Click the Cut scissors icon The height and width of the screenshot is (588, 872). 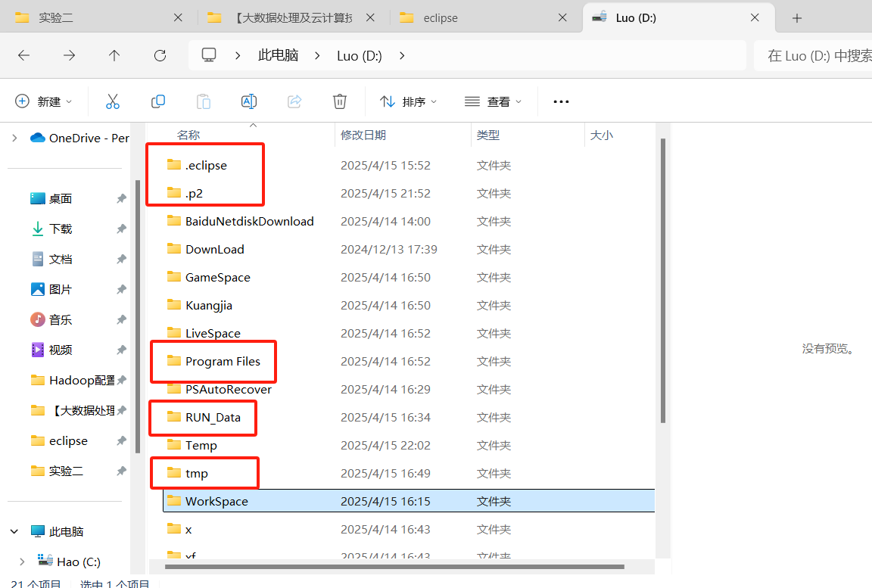click(x=112, y=101)
